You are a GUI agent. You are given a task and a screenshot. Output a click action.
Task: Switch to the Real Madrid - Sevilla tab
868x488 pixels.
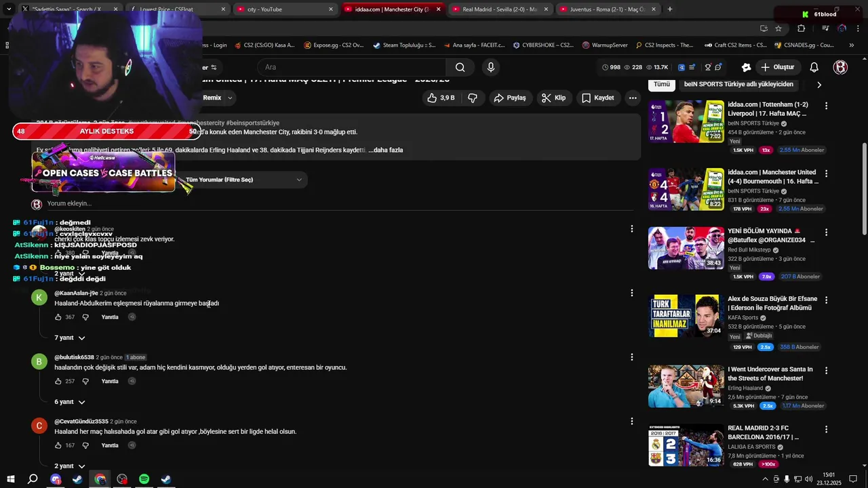click(x=500, y=9)
